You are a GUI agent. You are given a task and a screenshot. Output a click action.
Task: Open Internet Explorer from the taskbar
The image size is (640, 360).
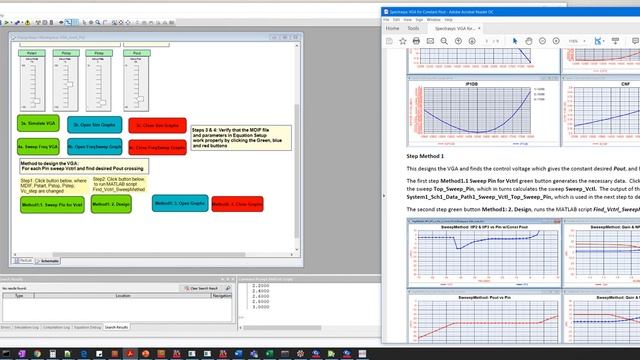pos(84,354)
